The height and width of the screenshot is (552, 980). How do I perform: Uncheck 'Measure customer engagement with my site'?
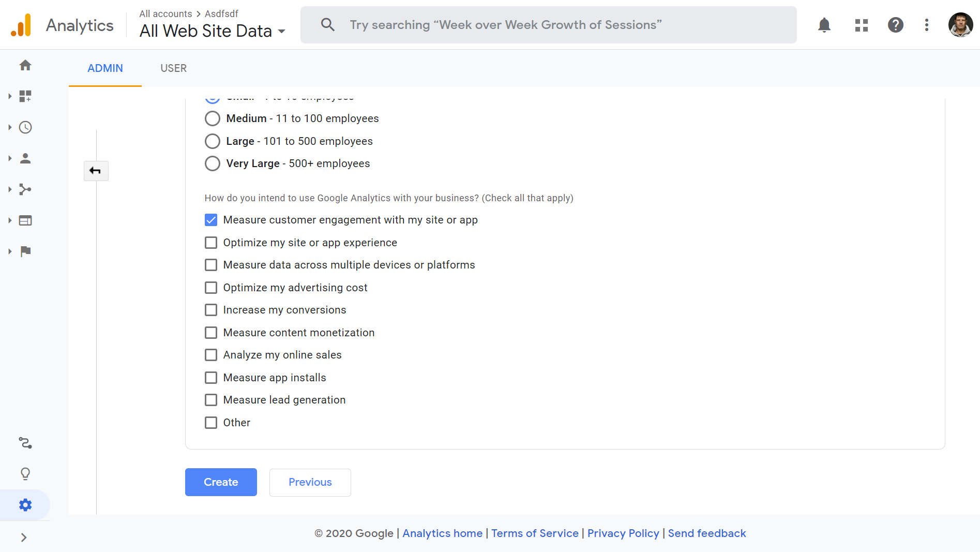[211, 220]
